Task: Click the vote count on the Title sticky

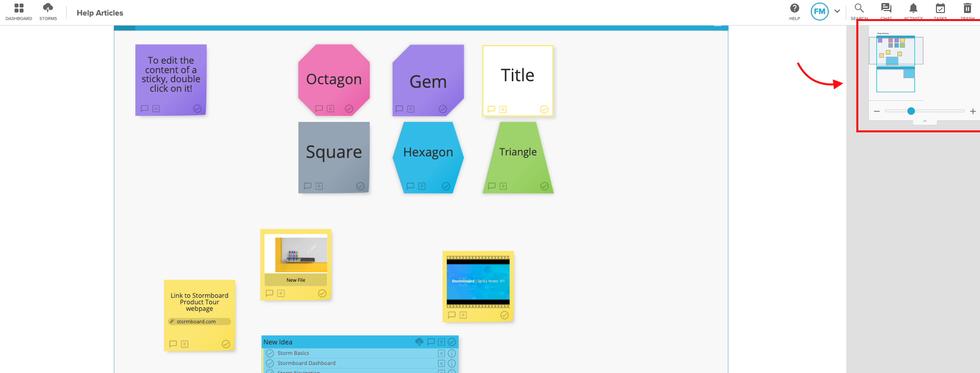Action: (503, 109)
